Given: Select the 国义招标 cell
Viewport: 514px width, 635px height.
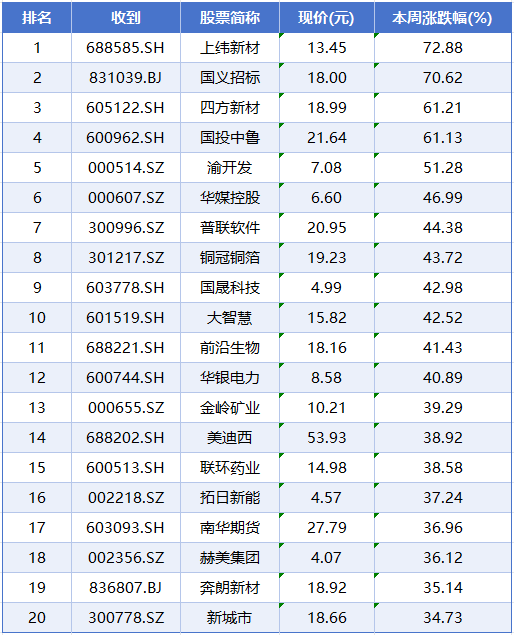Looking at the screenshot, I should [230, 78].
